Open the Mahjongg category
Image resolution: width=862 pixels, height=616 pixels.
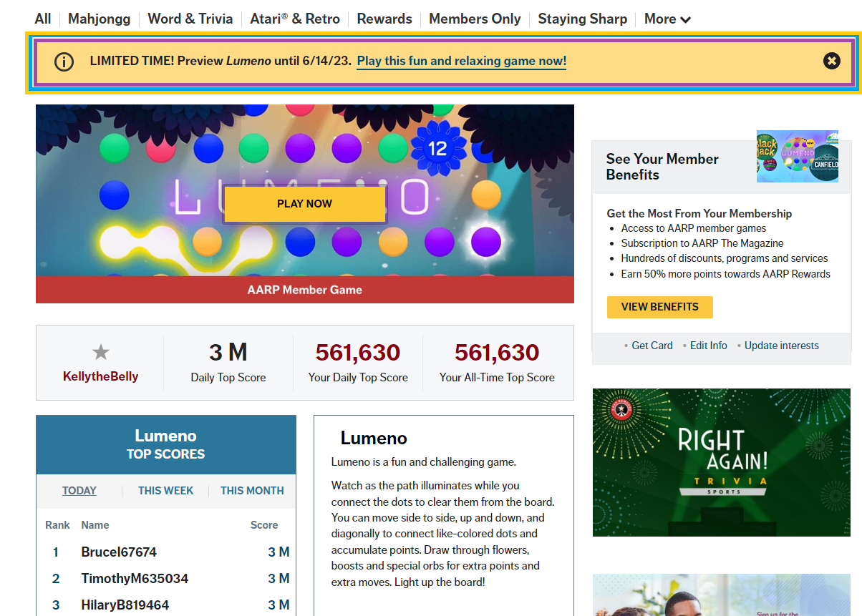click(99, 19)
